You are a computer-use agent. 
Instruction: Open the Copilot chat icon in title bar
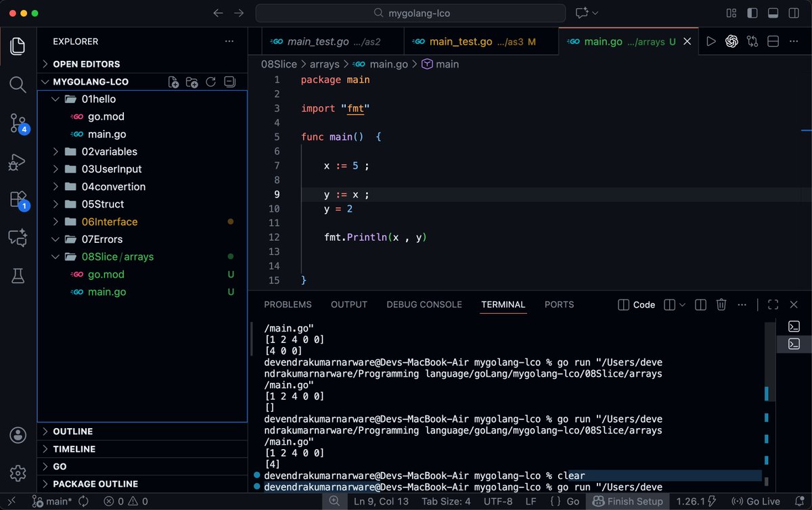pyautogui.click(x=581, y=13)
